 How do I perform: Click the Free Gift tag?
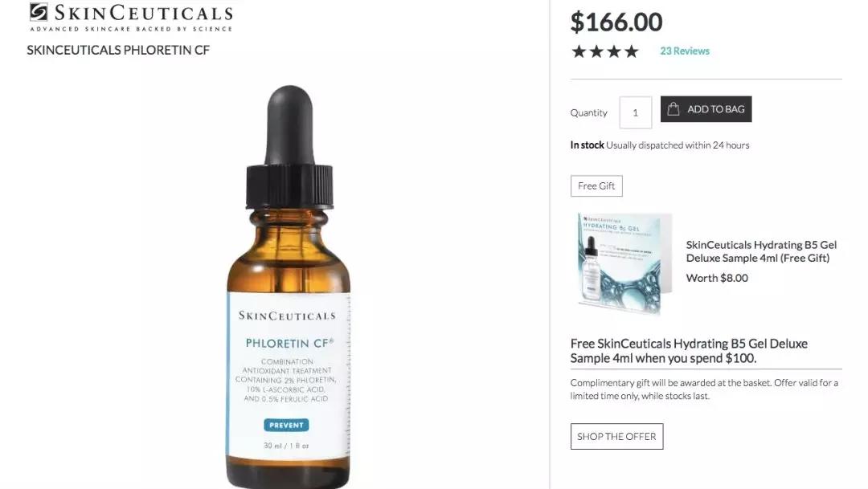point(596,185)
